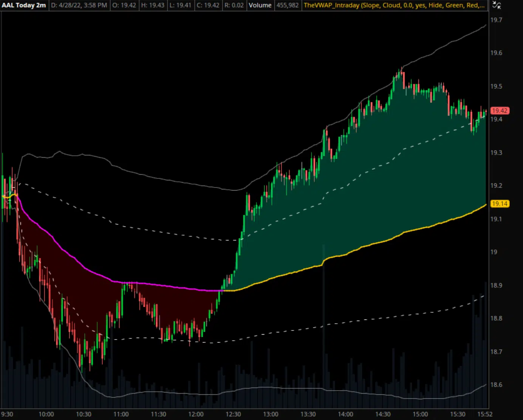Click the 18.9 price axis label
Image resolution: width=523 pixels, height=420 pixels.
[x=496, y=285]
